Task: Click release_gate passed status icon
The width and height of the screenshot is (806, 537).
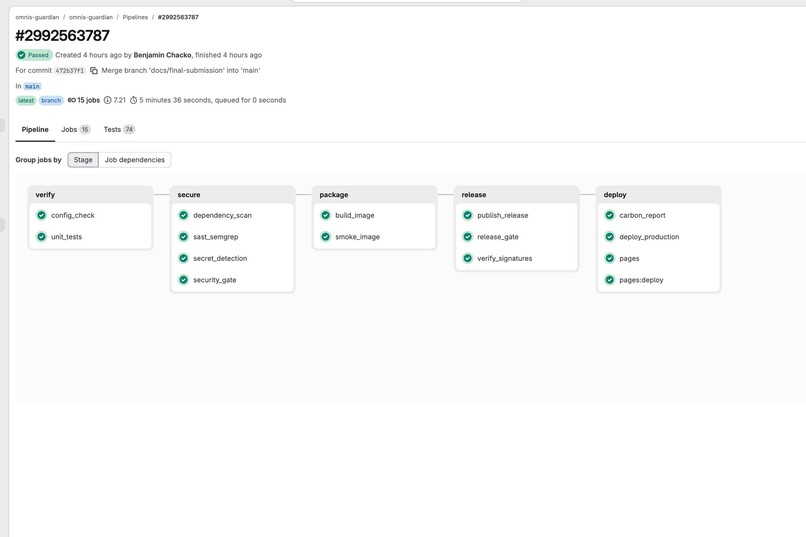Action: pyautogui.click(x=468, y=237)
